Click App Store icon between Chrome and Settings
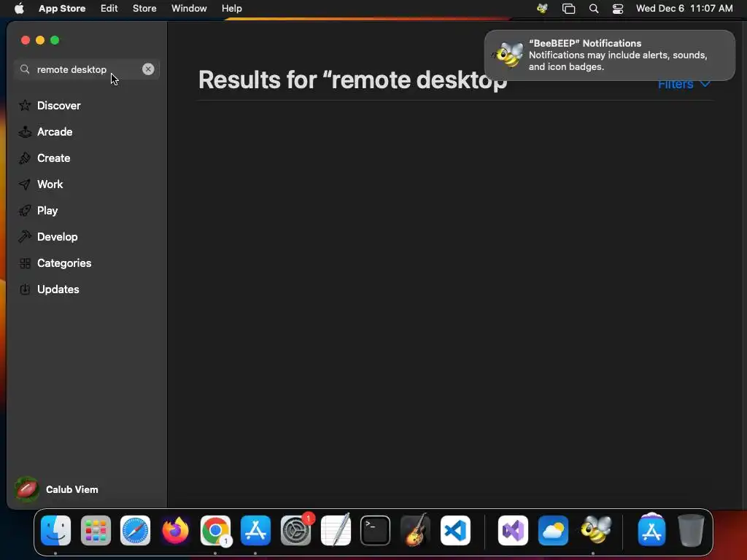This screenshot has width=747, height=560. click(255, 530)
